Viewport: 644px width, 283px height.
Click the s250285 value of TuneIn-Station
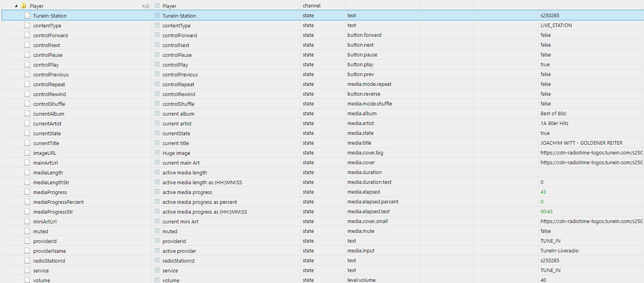point(550,16)
